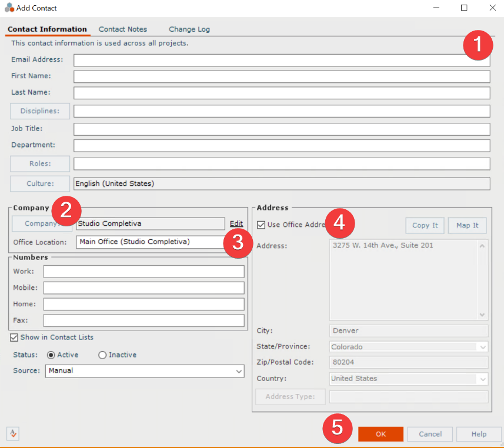Image resolution: width=504 pixels, height=448 pixels.
Task: Click the Add Contact application icon
Action: pos(8,8)
